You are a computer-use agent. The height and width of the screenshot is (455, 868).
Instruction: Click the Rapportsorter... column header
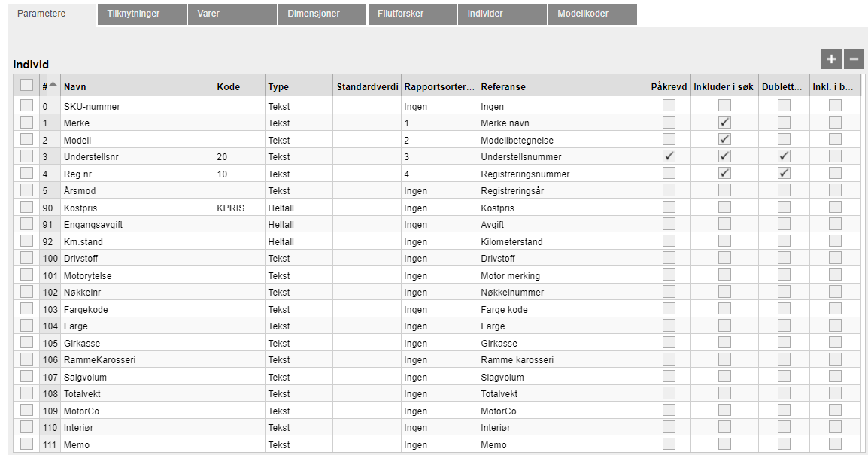pos(439,86)
